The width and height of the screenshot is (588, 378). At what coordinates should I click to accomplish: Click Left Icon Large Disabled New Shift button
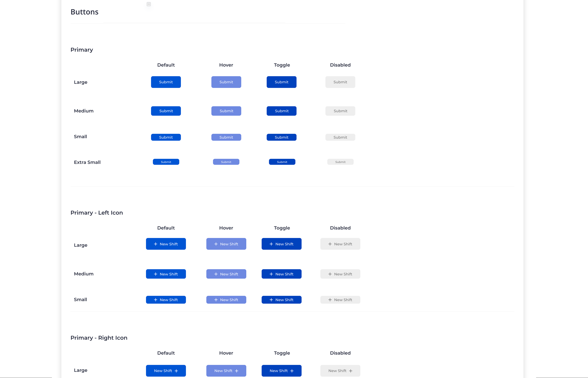point(340,244)
